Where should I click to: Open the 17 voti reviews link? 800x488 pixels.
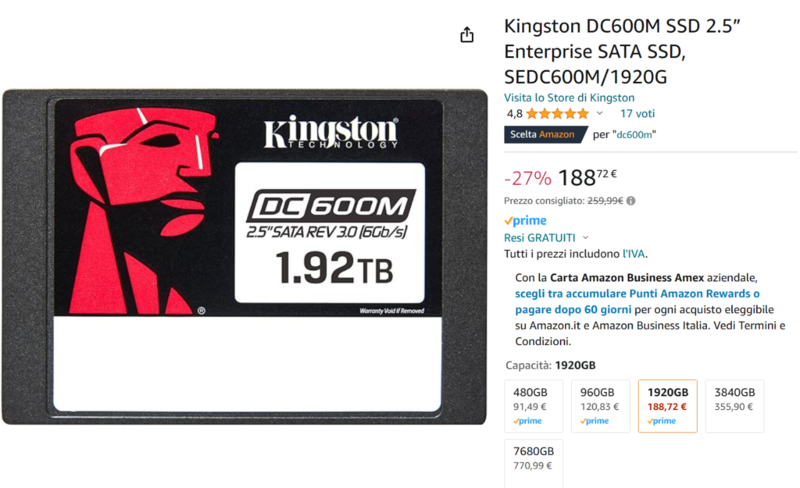[x=637, y=113]
